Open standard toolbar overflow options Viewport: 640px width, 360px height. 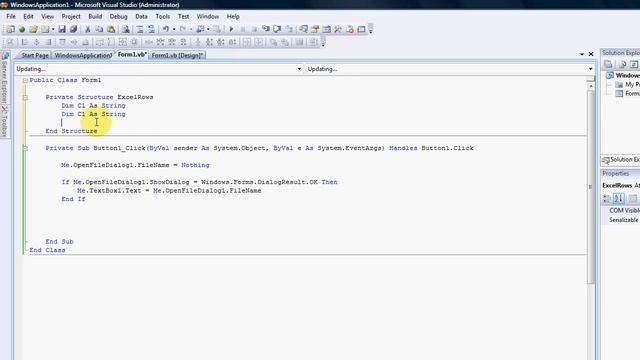click(x=371, y=29)
